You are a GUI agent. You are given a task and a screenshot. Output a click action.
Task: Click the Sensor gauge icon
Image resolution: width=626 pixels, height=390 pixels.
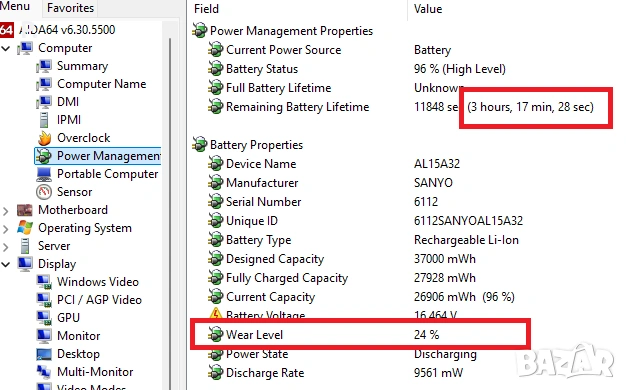coord(44,192)
